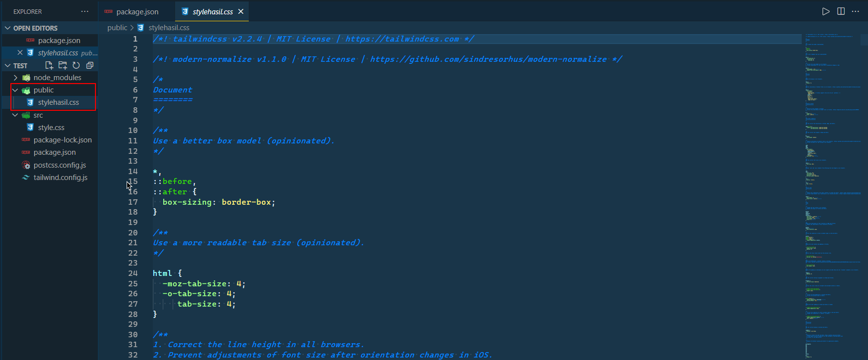This screenshot has width=868, height=360.
Task: Open editor More Actions ellipsis menu
Action: point(856,11)
